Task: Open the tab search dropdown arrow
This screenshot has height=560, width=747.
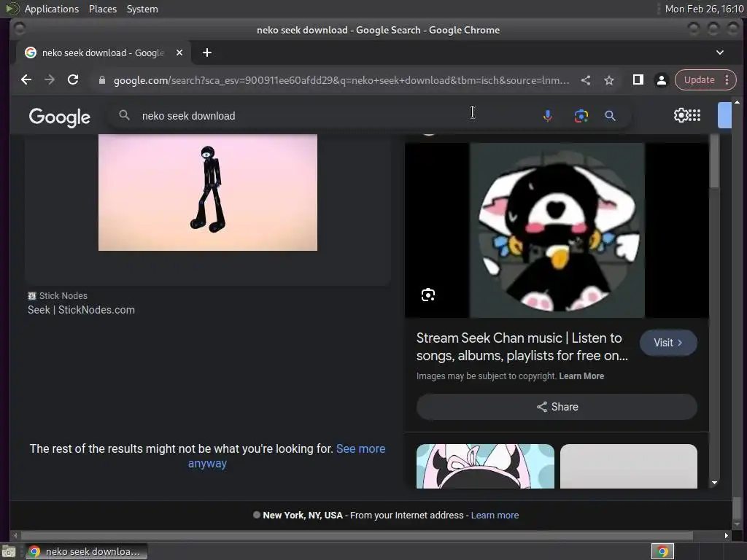Action: tap(720, 52)
